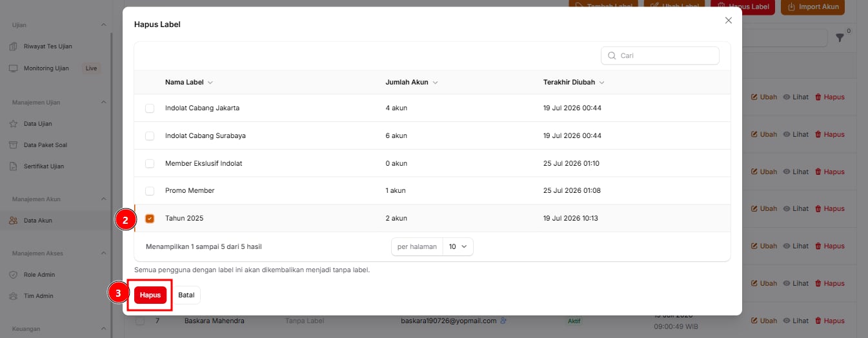The image size is (868, 338).
Task: Click the "2 akun" count cell
Action: point(396,219)
